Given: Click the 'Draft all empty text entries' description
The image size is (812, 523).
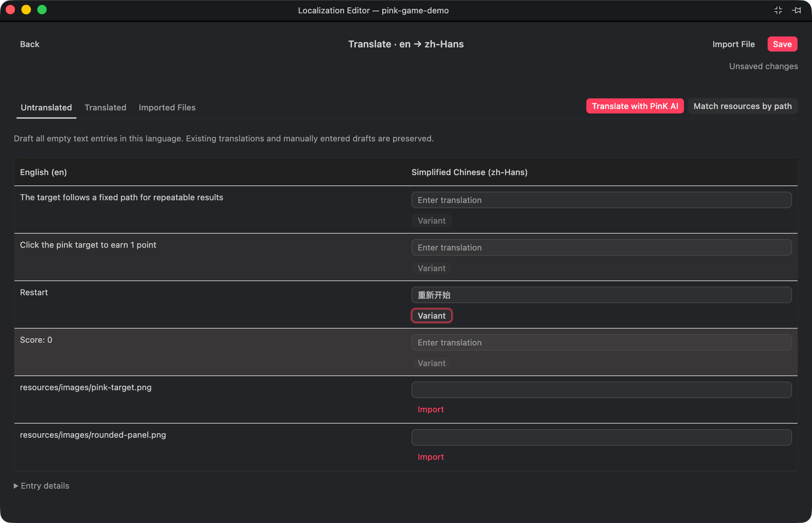Looking at the screenshot, I should click(224, 139).
